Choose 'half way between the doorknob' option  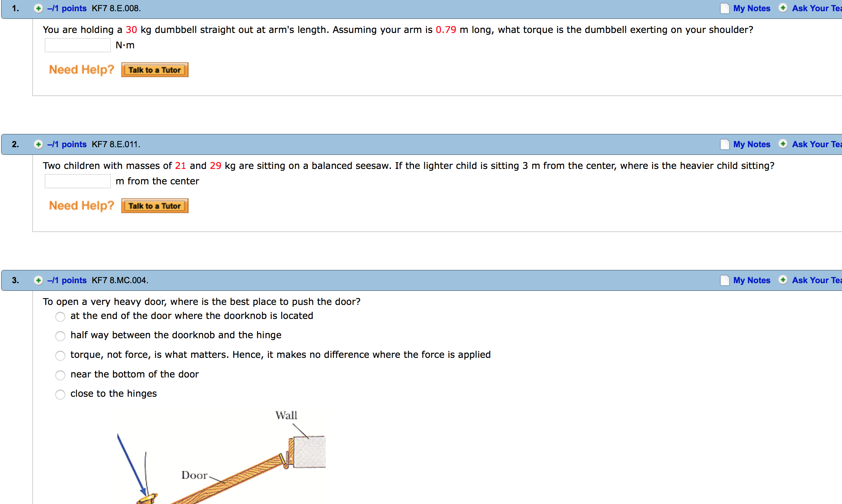point(60,336)
